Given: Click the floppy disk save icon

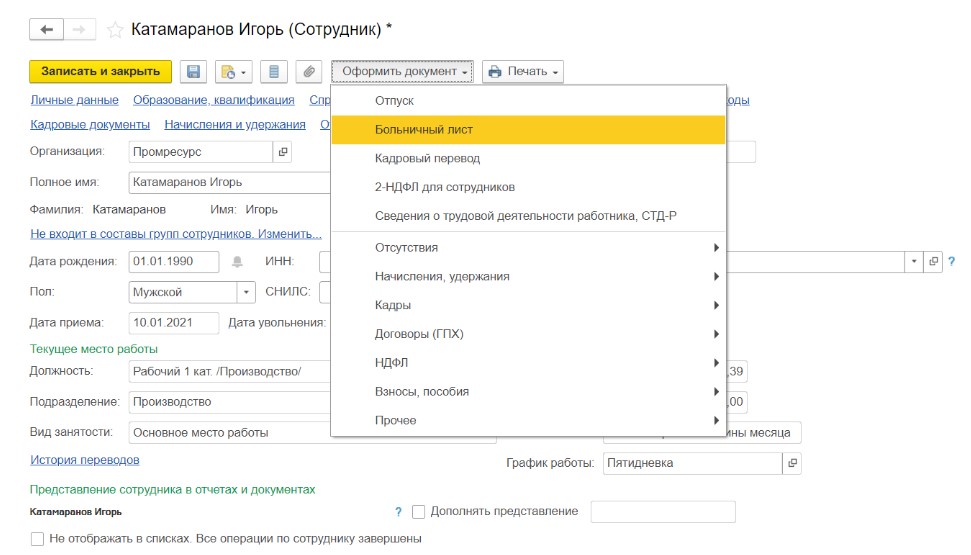Looking at the screenshot, I should pos(194,72).
